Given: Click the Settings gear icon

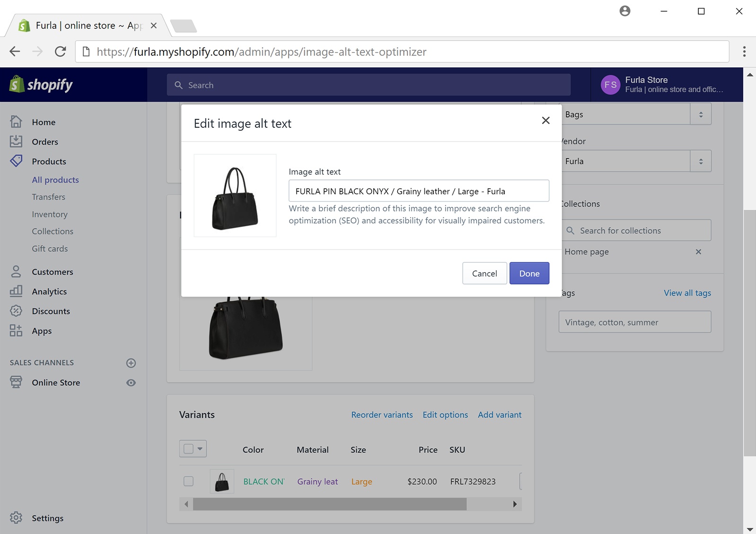Looking at the screenshot, I should pos(16,517).
